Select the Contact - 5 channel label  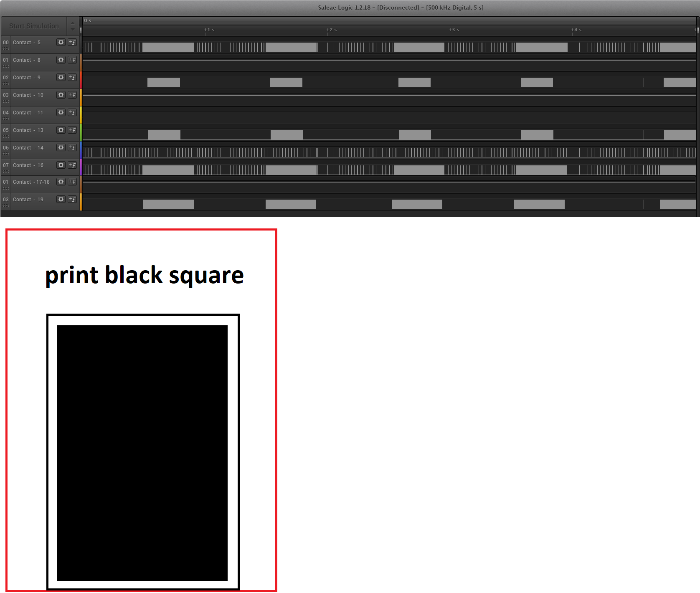coord(27,43)
